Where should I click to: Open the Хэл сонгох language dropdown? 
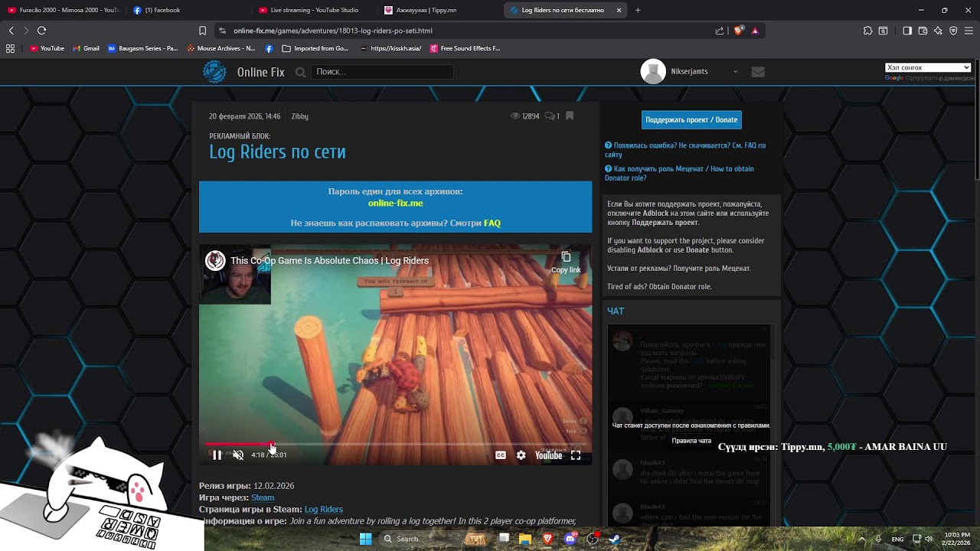tap(928, 67)
